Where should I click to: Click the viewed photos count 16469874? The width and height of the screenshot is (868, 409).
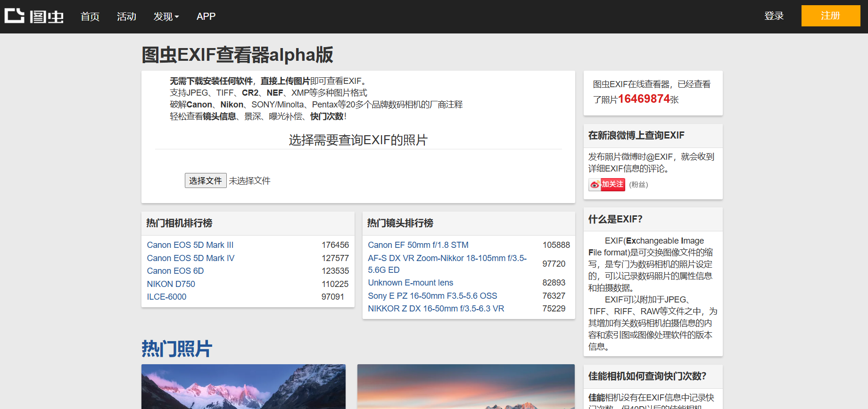pos(644,99)
